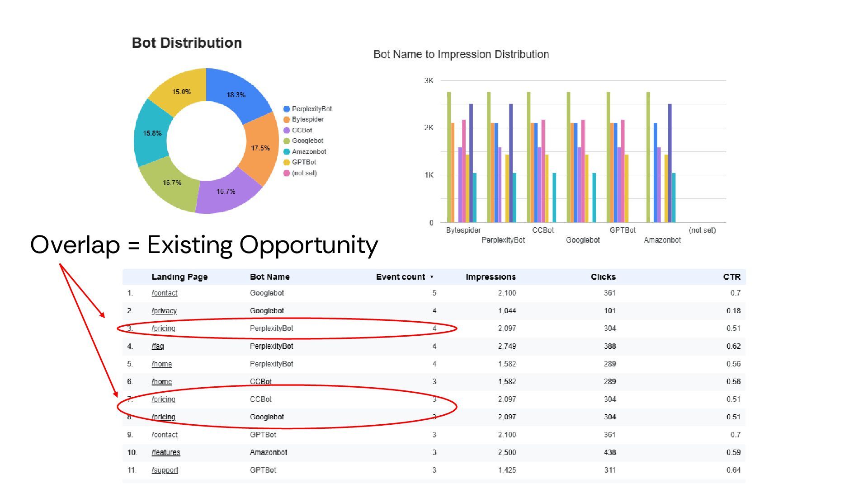Click the Googlebot green legend dot

(286, 141)
